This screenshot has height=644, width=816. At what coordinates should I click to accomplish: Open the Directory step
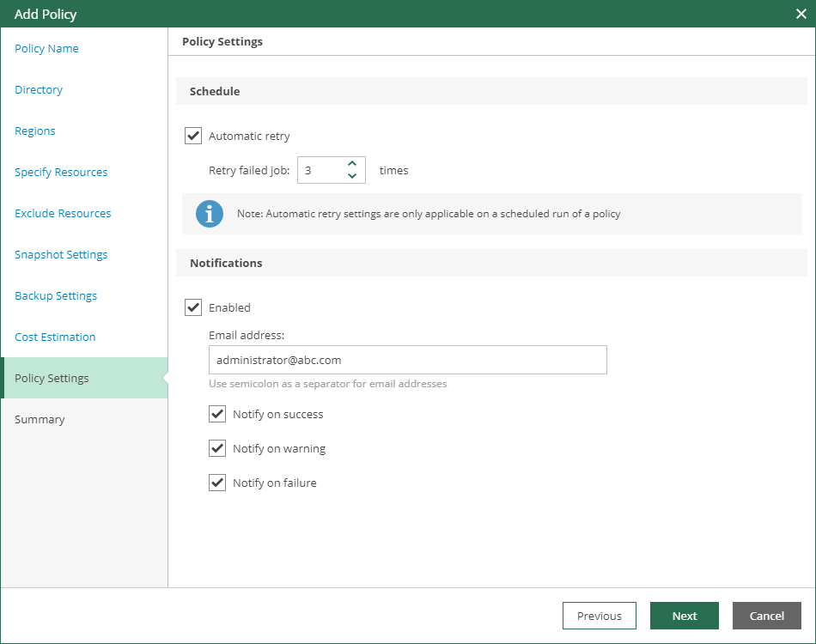pos(39,89)
